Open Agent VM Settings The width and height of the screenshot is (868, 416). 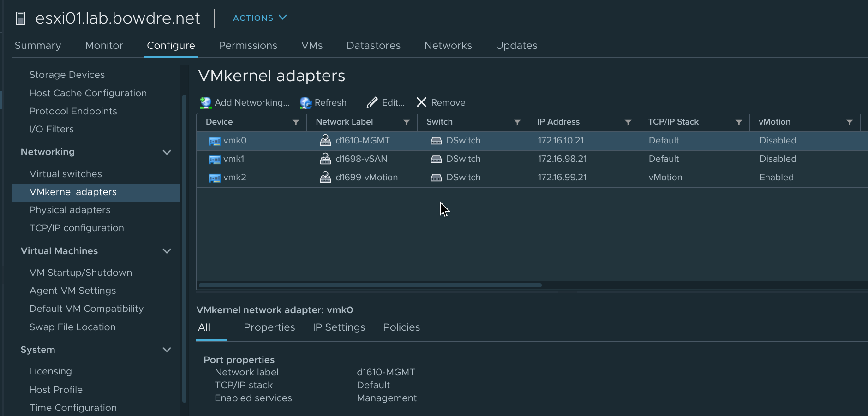(72, 291)
